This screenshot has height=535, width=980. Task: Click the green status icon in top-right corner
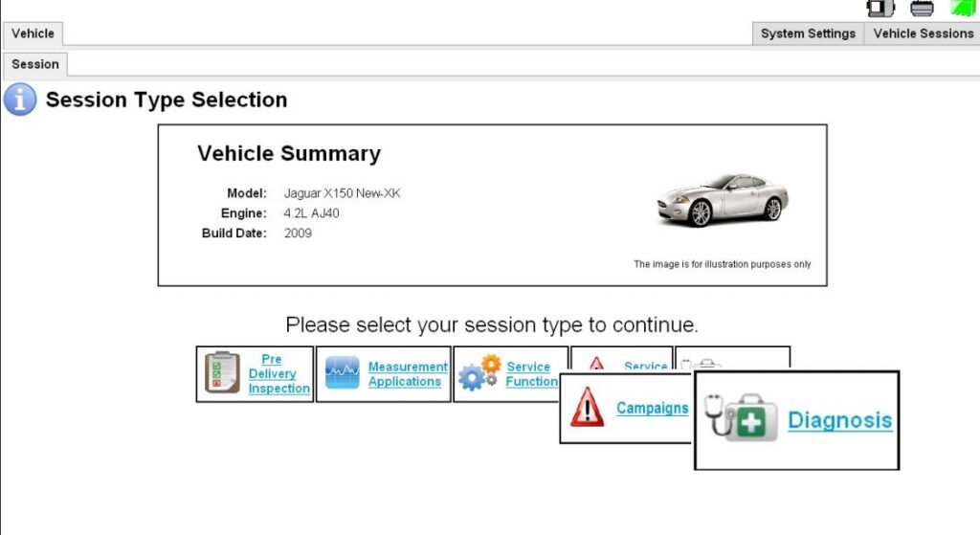(x=962, y=8)
